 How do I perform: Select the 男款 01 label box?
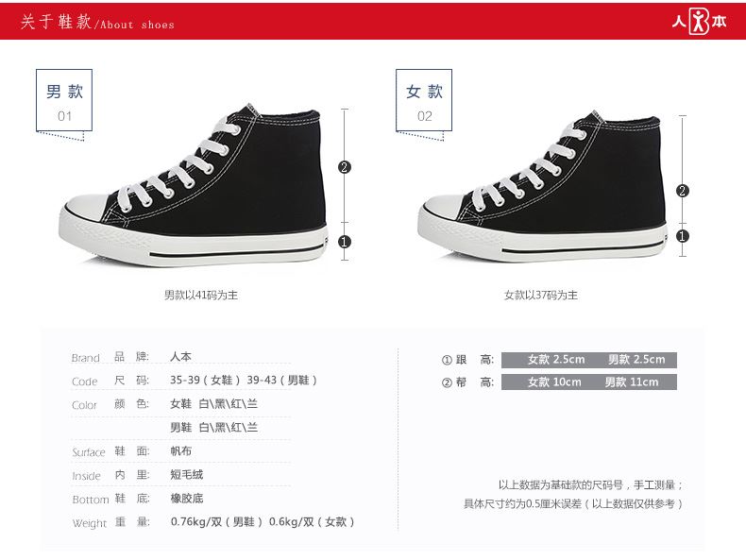[x=64, y=100]
